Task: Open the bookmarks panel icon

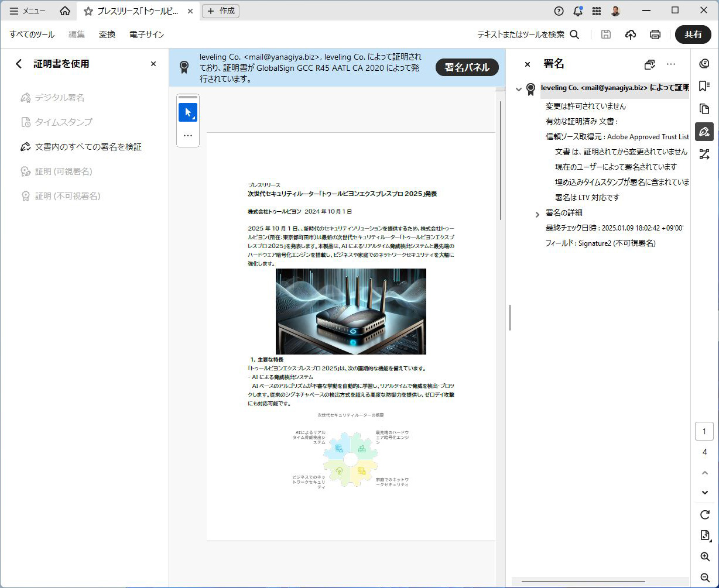Action: (704, 86)
